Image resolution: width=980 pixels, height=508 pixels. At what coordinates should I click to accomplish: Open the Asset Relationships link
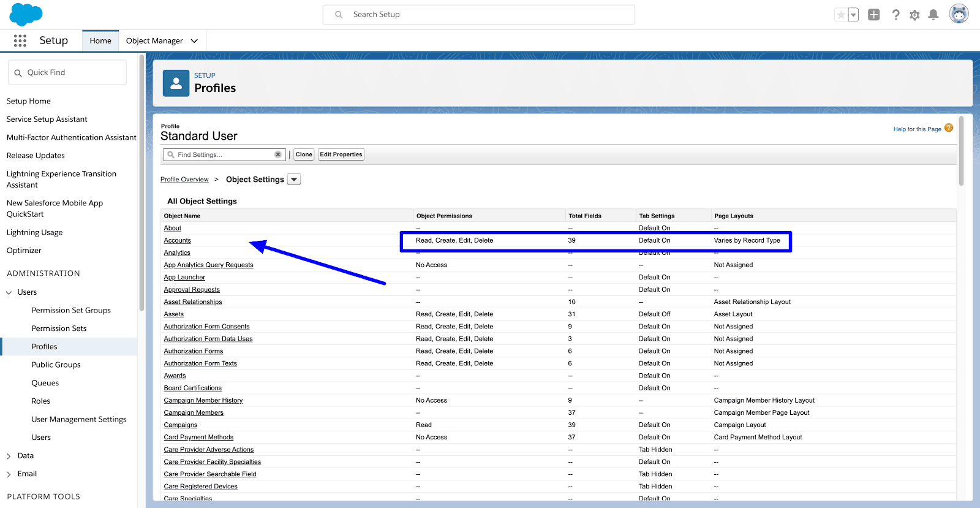(193, 301)
